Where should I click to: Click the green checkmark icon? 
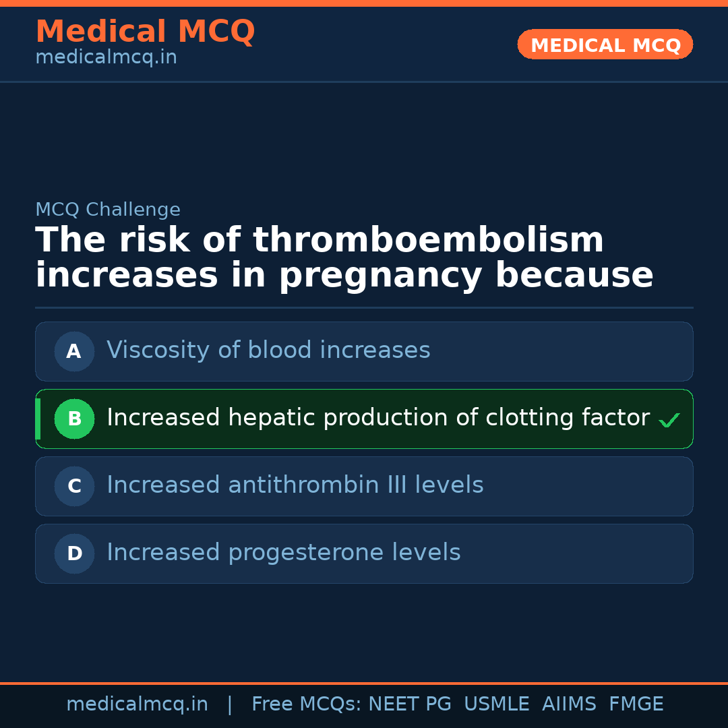[669, 421]
